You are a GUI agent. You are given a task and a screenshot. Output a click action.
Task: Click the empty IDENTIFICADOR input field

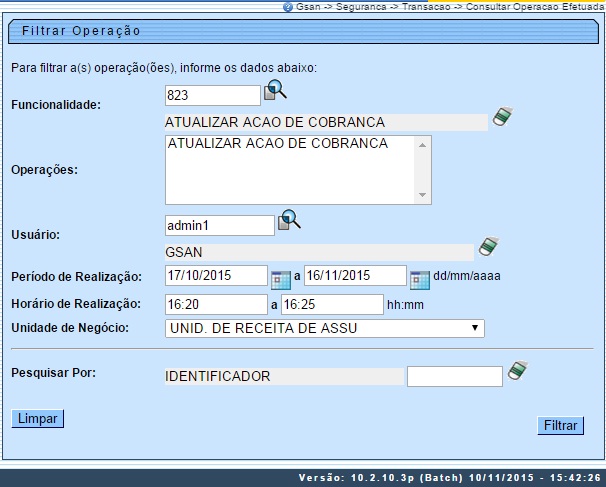pyautogui.click(x=454, y=377)
